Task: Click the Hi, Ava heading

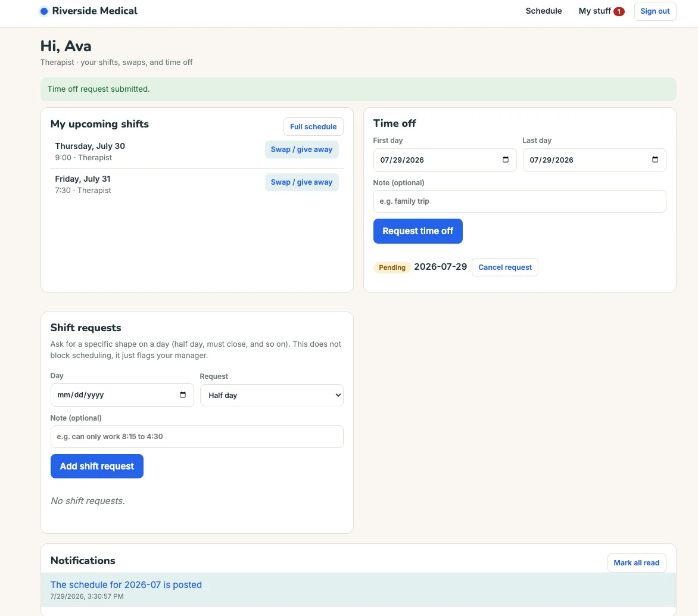Action: (x=66, y=46)
